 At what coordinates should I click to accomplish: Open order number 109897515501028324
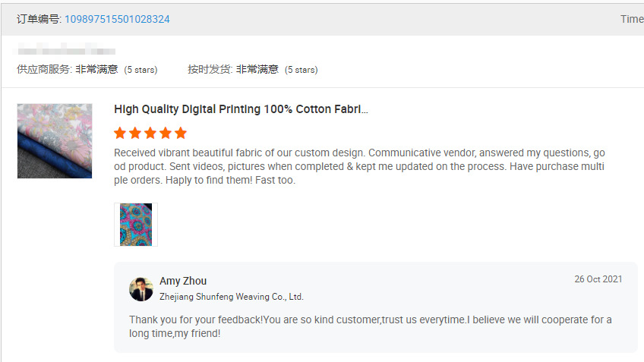point(117,19)
